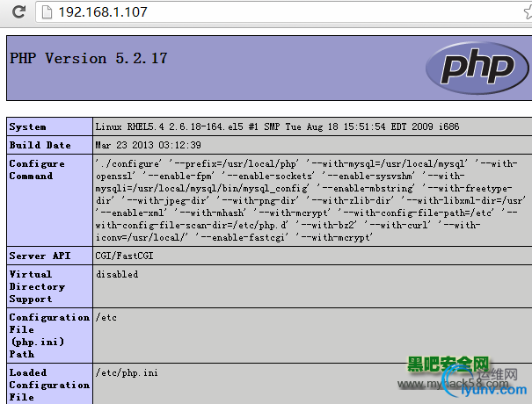Select the PHP Version 5.2.17 heading

click(x=89, y=58)
